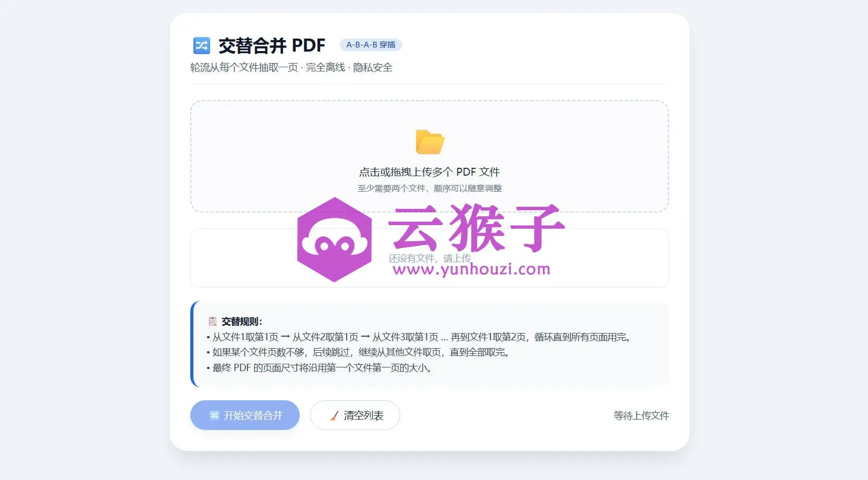868x480 pixels.
Task: Open file picker via 点击或拖拽上传多个 PDF 文件
Action: pyautogui.click(x=430, y=172)
